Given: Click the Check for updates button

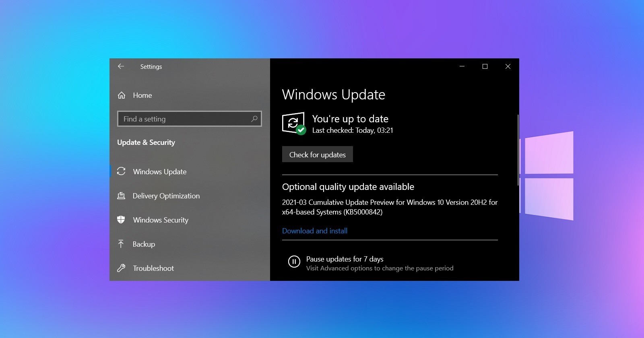Looking at the screenshot, I should click(x=318, y=155).
